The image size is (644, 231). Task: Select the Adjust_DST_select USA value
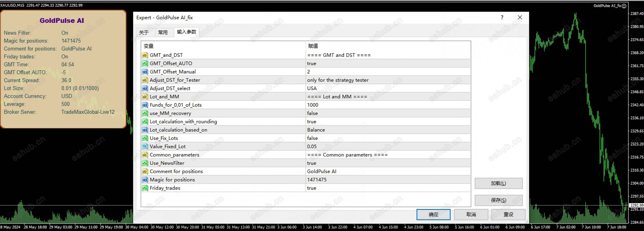pos(312,88)
